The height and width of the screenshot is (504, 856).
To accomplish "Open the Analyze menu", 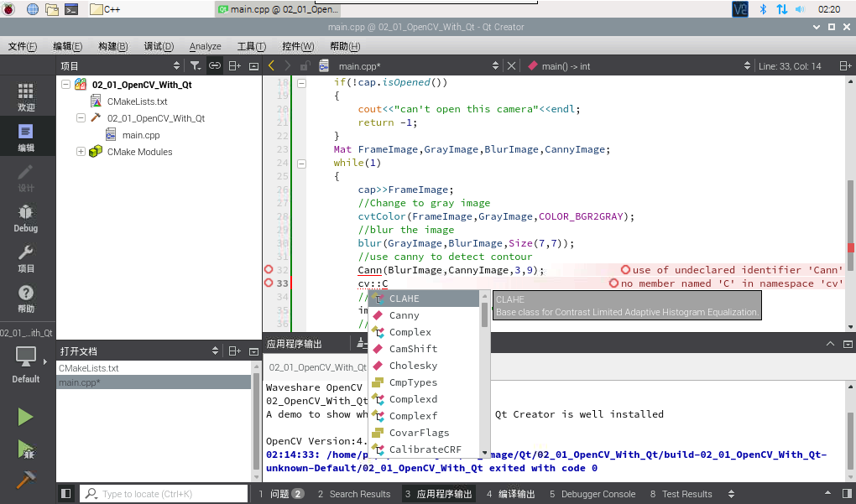I will coord(206,46).
